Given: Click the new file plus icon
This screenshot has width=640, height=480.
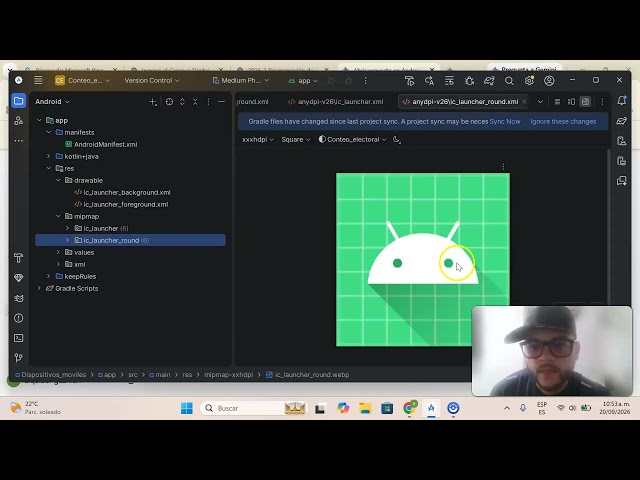Looking at the screenshot, I should coord(153,102).
